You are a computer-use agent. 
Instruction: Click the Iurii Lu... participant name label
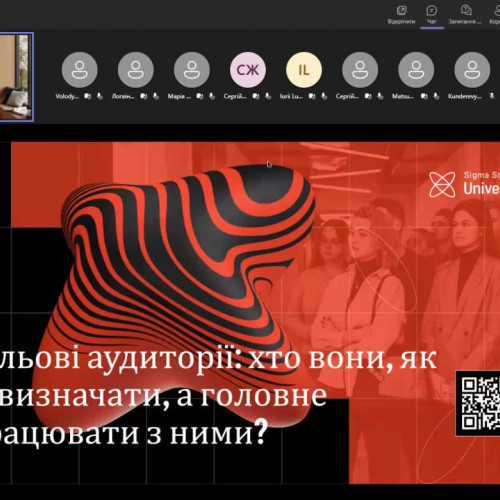point(291,96)
